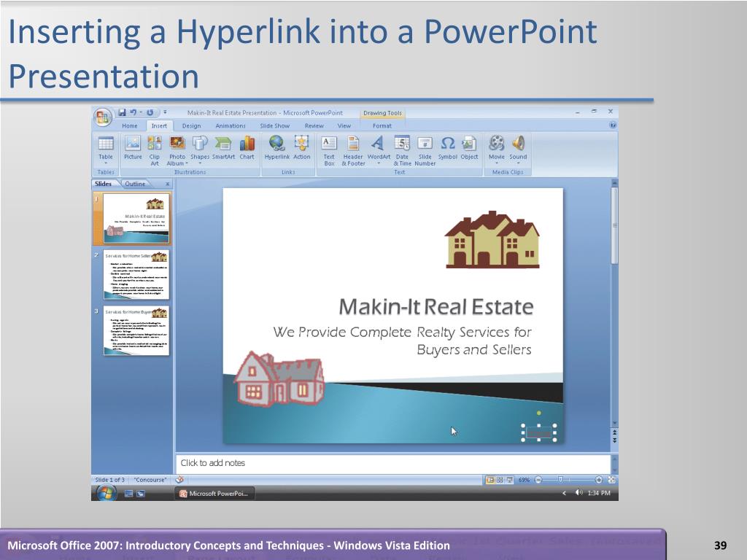Click the vertical scrollbar in slide area
747x560 pixels.
[x=614, y=226]
